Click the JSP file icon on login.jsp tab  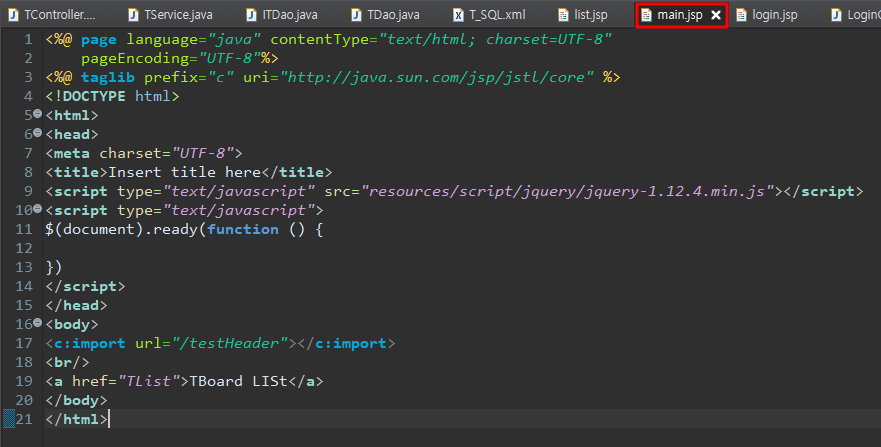[741, 15]
